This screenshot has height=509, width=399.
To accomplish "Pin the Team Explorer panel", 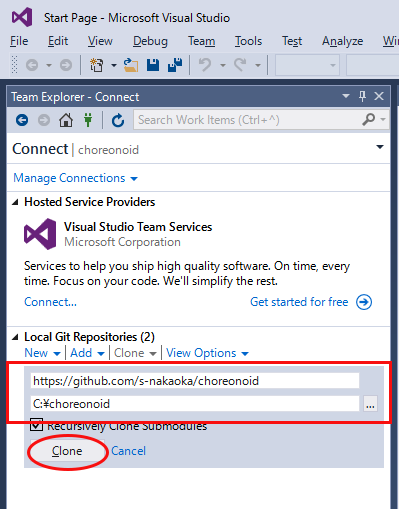I will point(362,96).
